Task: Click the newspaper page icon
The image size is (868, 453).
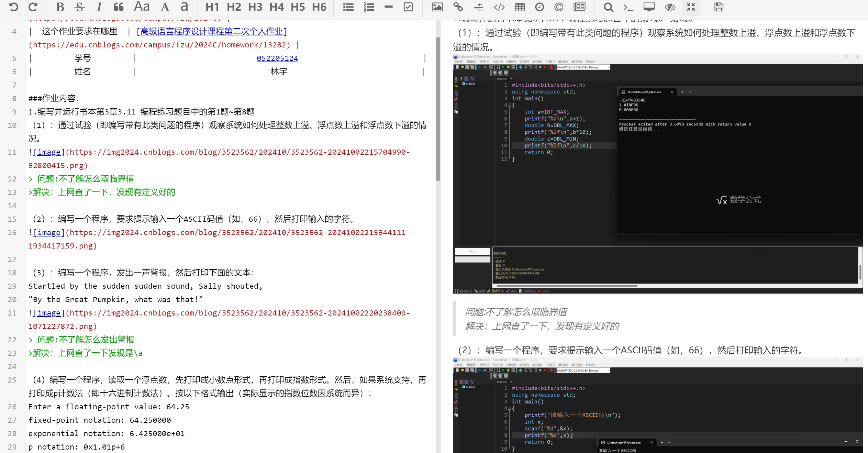Action: tap(579, 7)
